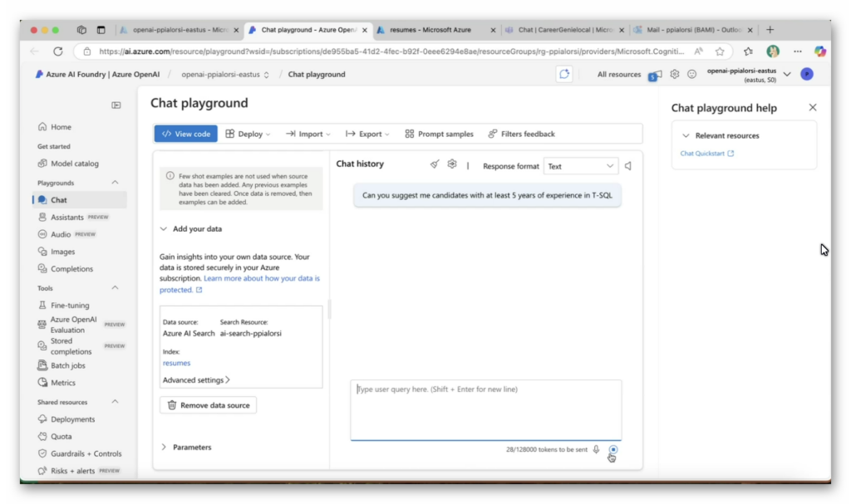Viewport: 851px width, 504px height.
Task: Open the Export dropdown
Action: (x=367, y=134)
